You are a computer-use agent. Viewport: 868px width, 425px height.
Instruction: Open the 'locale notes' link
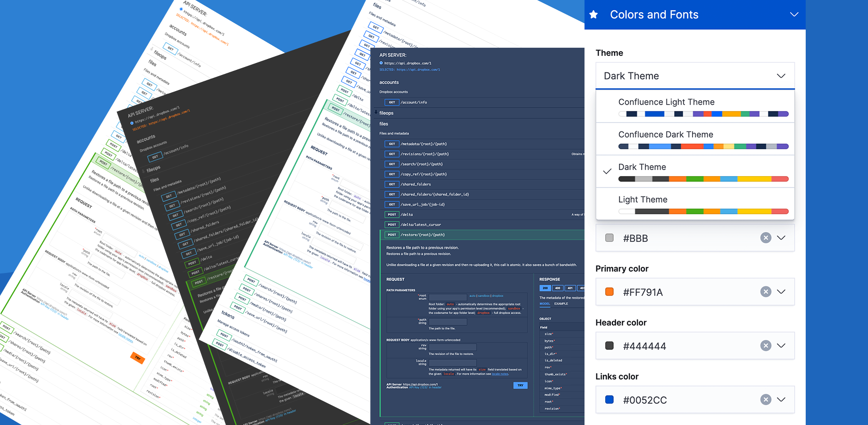500,374
